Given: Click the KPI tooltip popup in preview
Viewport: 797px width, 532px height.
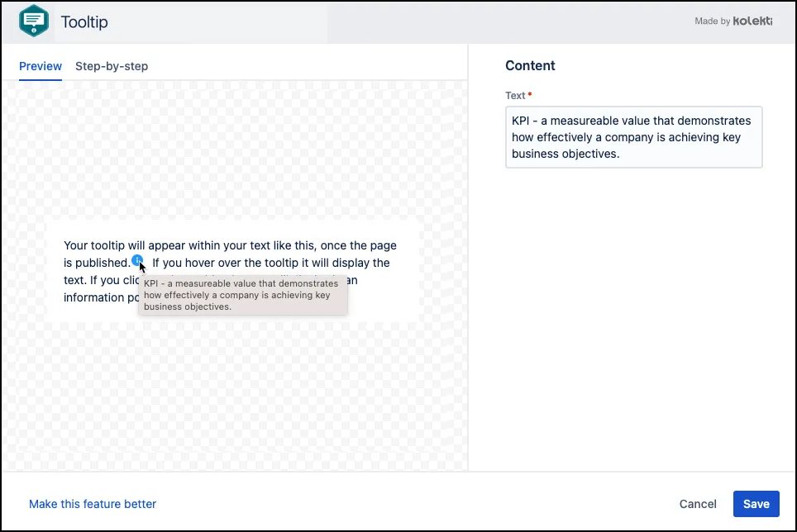Looking at the screenshot, I should click(243, 295).
